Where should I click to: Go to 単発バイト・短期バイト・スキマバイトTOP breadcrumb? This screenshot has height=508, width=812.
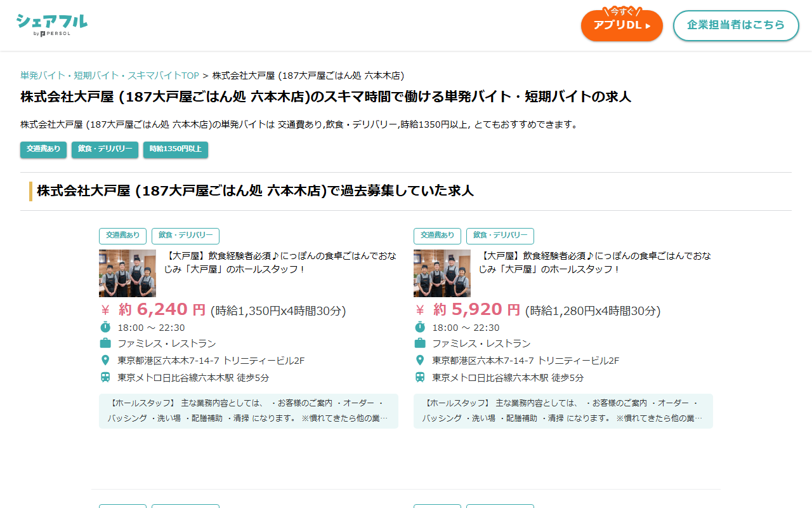(x=110, y=76)
